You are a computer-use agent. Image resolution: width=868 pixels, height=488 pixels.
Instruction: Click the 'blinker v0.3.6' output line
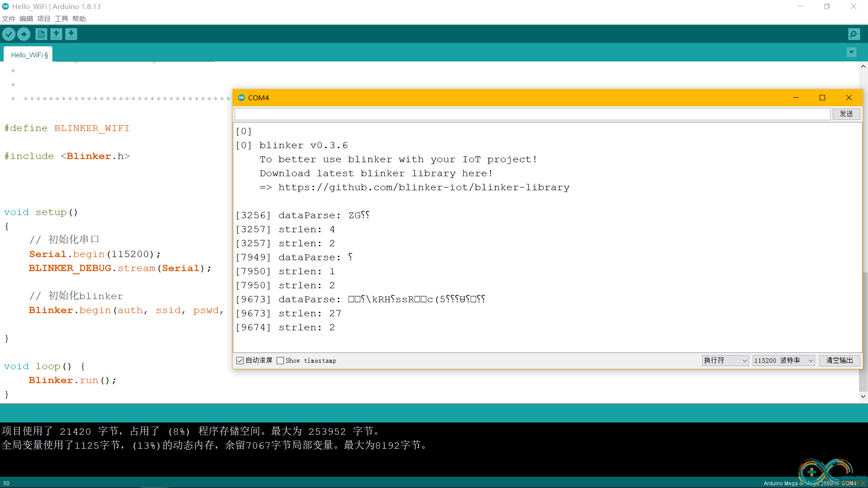303,145
